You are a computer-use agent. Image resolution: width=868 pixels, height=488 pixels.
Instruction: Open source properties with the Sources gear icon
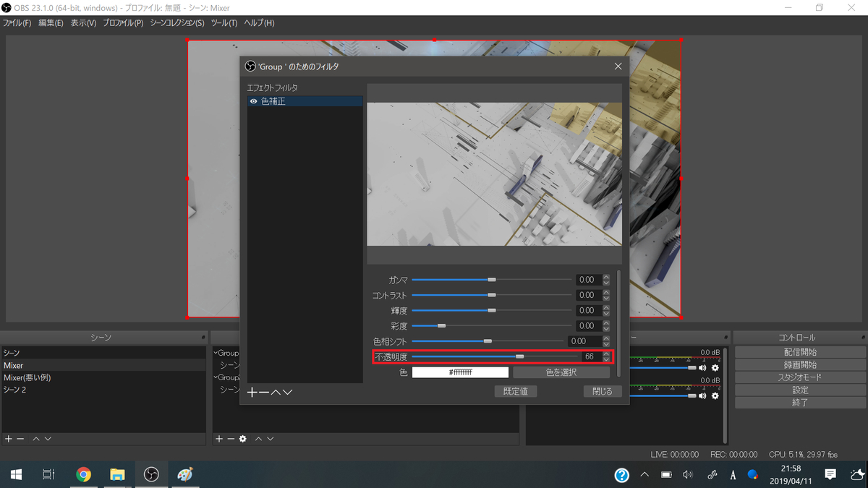243,439
